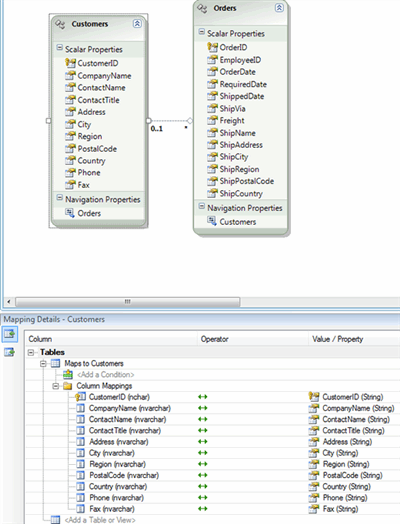The height and width of the screenshot is (524, 400).
Task: Collapse the Orders entity with chevron icon
Action: (279, 8)
